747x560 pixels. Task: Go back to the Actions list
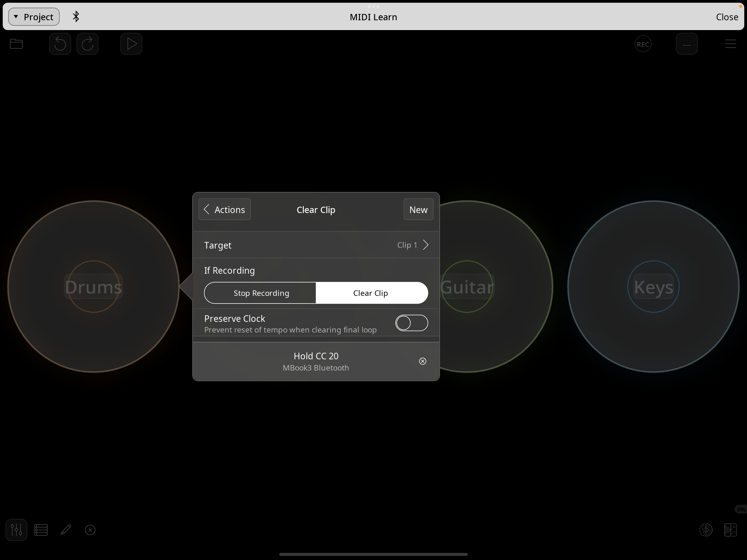click(224, 209)
